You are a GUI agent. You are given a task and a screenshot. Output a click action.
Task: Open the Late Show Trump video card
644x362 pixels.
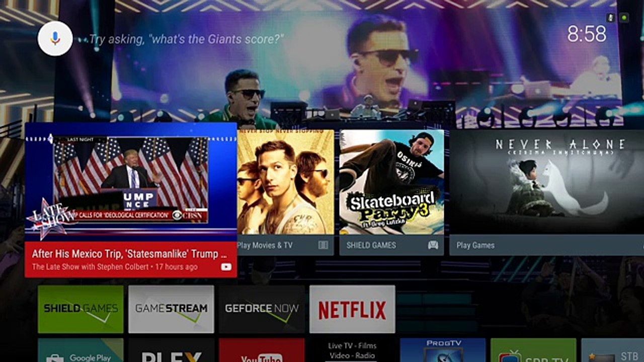(x=131, y=200)
